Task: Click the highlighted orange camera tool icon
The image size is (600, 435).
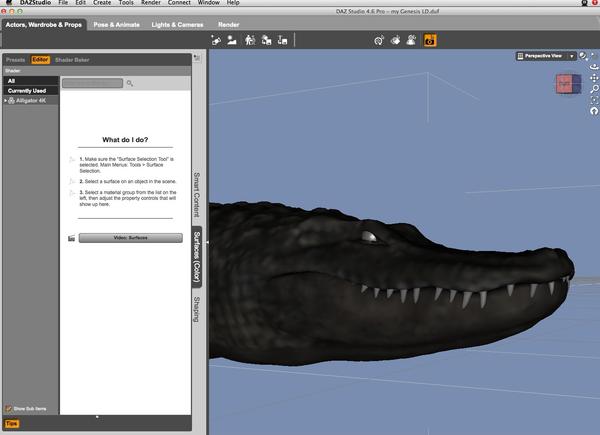Action: pos(430,40)
